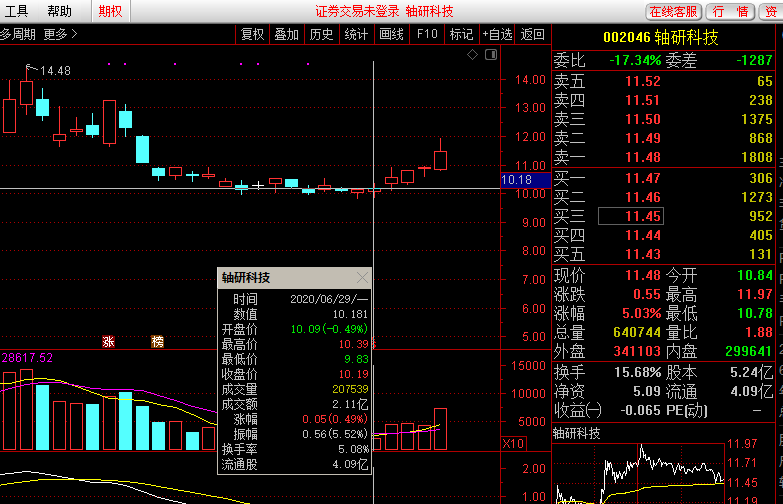Open 统计 toolbar item
Viewport: 783px width, 504px height.
pos(356,34)
